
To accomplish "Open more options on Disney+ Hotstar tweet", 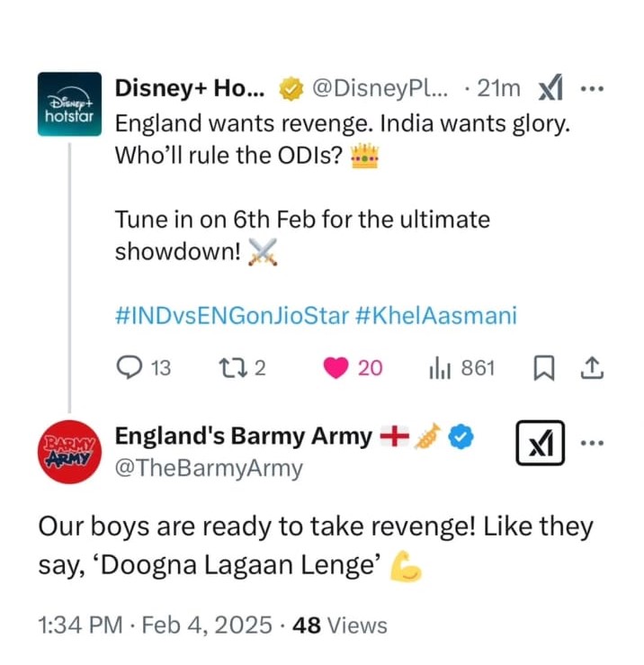I will click(x=593, y=88).
